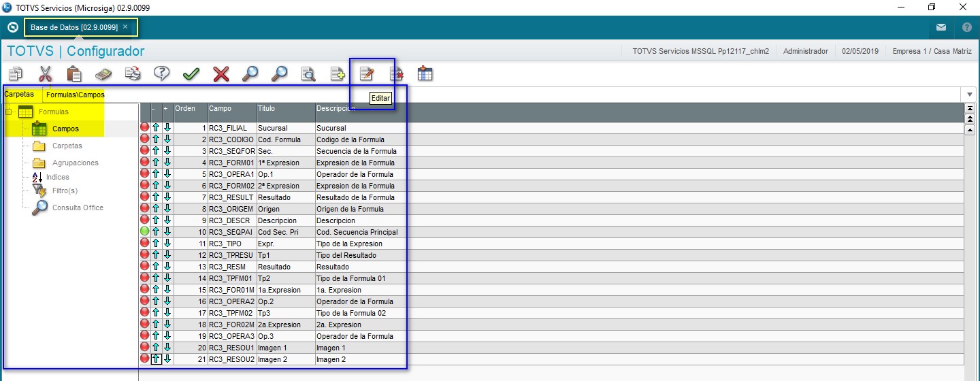Viewport: 980px width, 381px height.
Task: Select Indices in the tree
Action: pyautogui.click(x=58, y=177)
